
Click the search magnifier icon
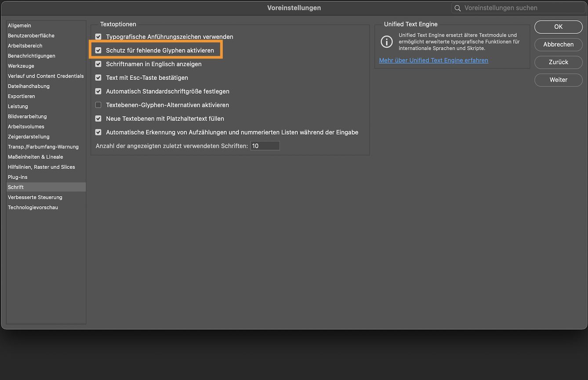click(x=457, y=8)
